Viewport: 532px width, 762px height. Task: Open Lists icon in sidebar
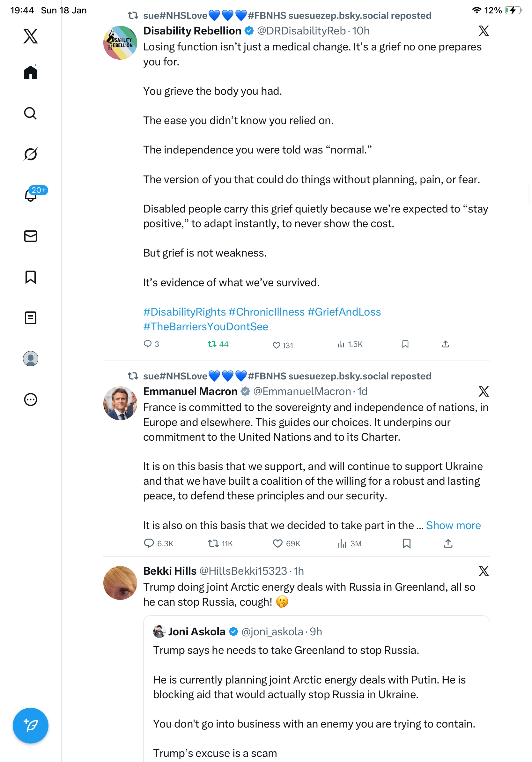pyautogui.click(x=31, y=318)
